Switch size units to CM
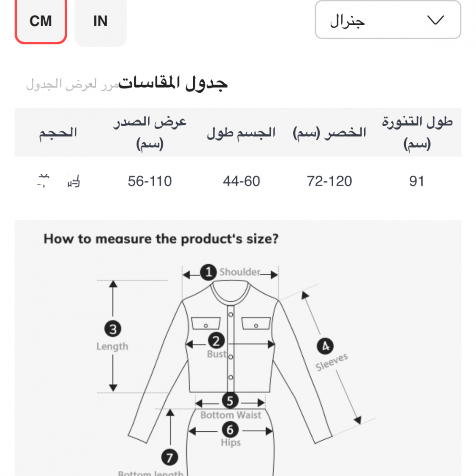Screen dimensions: 476x476 [x=40, y=21]
